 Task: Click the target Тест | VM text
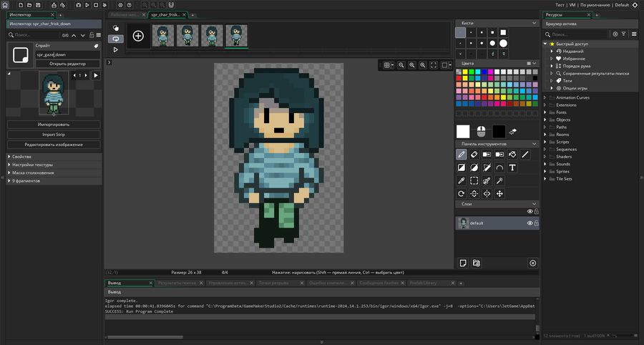tap(565, 5)
